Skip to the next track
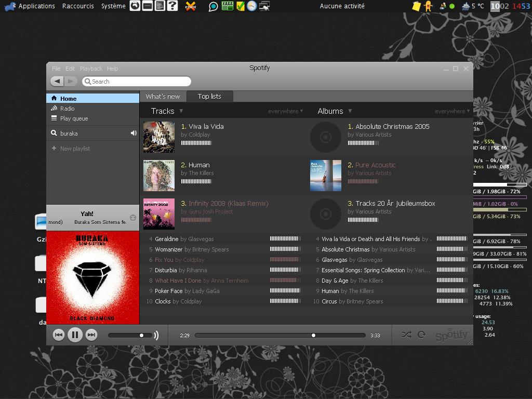532x399 pixels. pyautogui.click(x=91, y=335)
